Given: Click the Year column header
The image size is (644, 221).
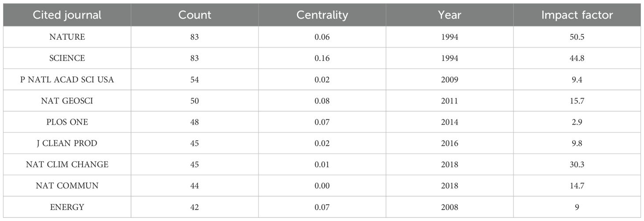Looking at the screenshot, I should tap(449, 15).
